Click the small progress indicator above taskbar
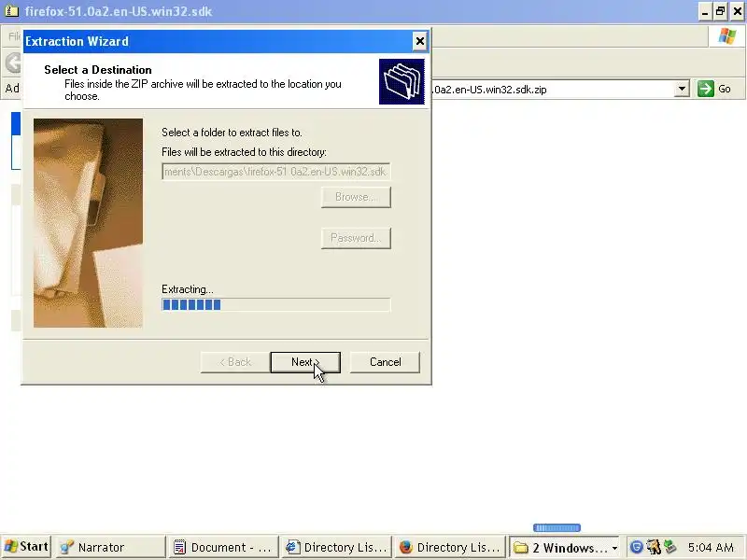This screenshot has width=747, height=560. coord(557,527)
